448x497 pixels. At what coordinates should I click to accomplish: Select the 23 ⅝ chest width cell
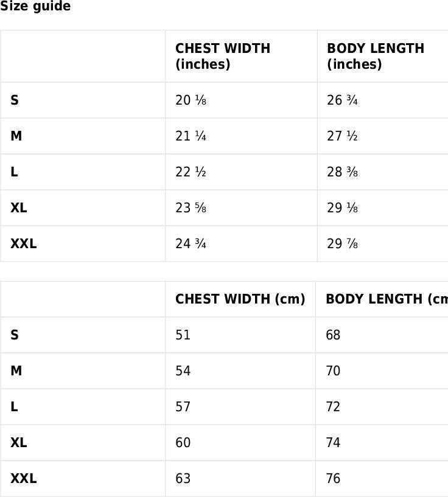point(241,208)
